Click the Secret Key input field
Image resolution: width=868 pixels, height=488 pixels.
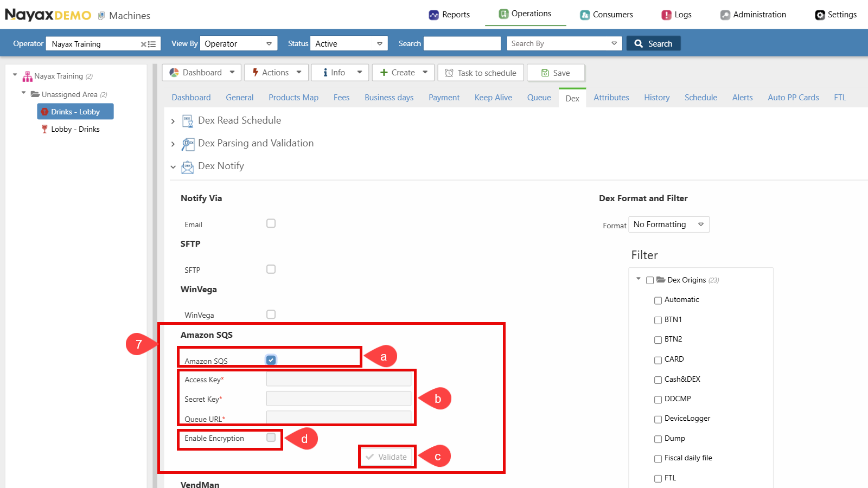click(339, 399)
